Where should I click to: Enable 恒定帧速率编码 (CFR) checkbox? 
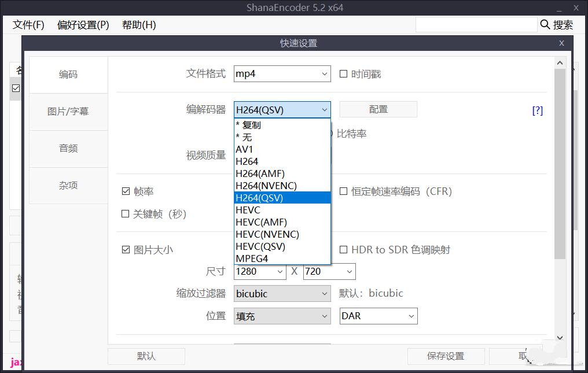[343, 191]
